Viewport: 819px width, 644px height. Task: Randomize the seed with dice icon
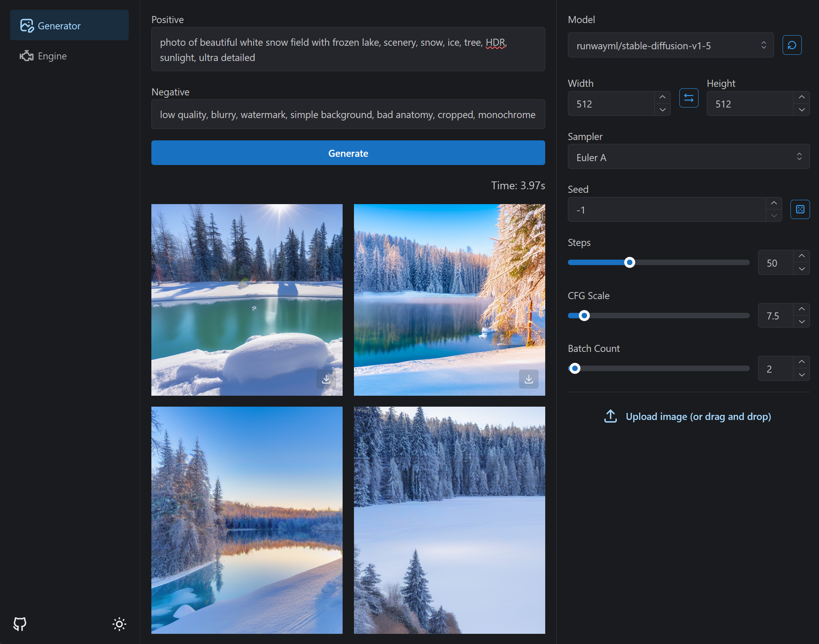pyautogui.click(x=800, y=210)
